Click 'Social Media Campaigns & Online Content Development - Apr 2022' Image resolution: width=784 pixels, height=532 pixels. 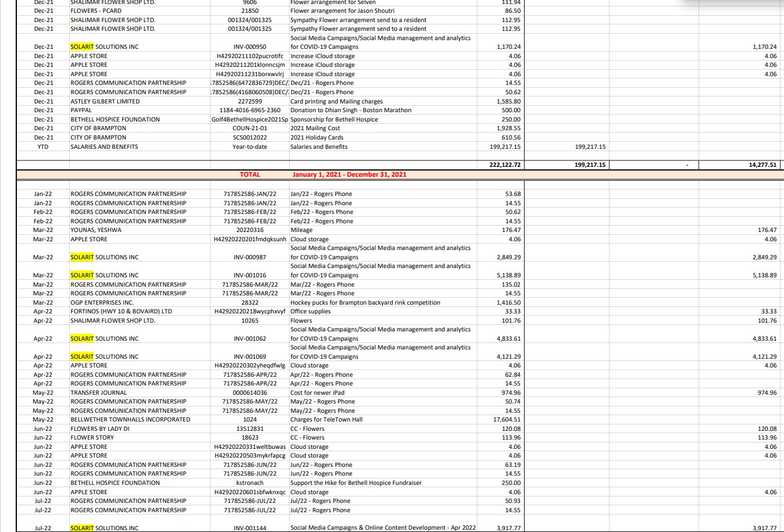tap(383, 528)
